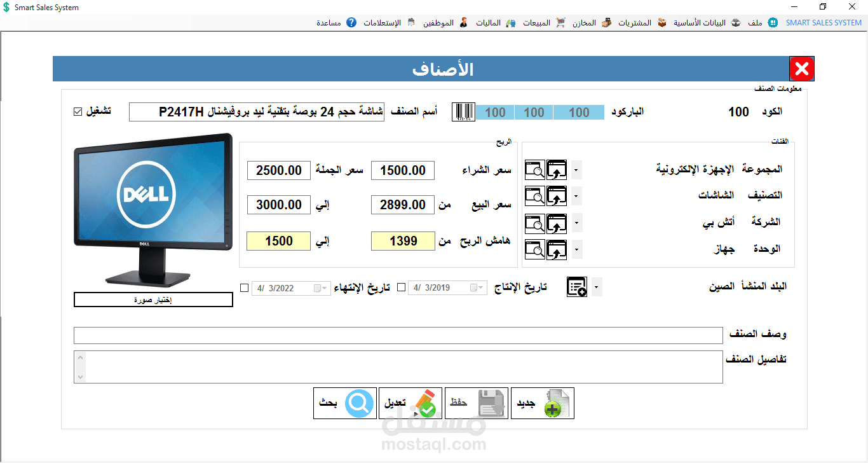This screenshot has width=868, height=463.
Task: Click the حفظ save button
Action: [x=477, y=403]
